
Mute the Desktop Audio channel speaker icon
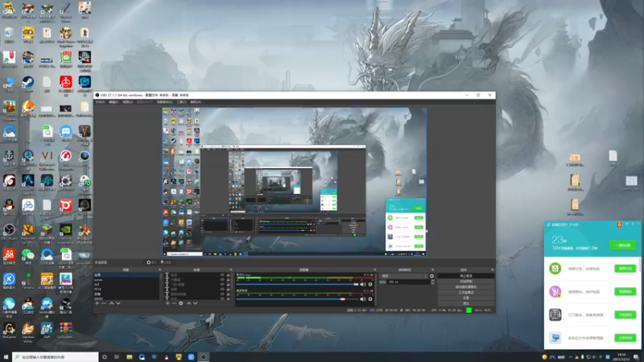pyautogui.click(x=363, y=299)
